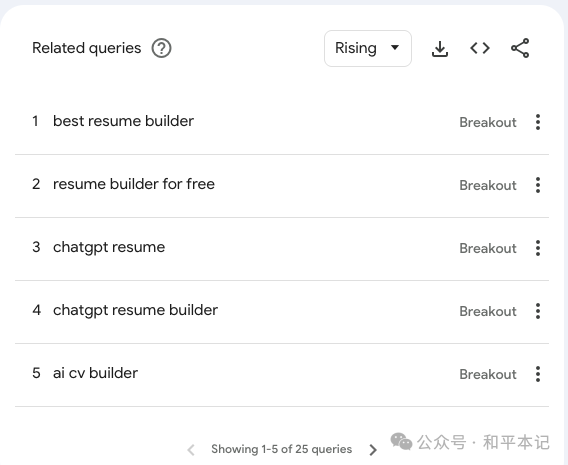
Task: Open the chatgpt resume builder query
Action: pos(135,310)
